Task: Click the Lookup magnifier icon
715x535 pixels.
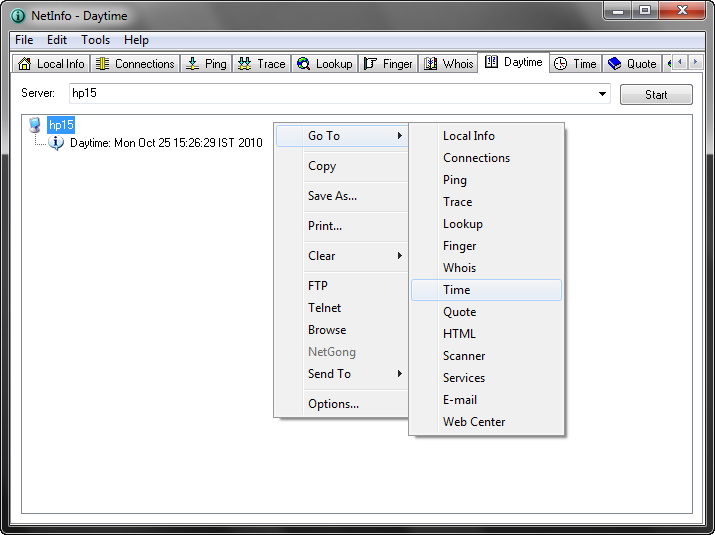Action: pyautogui.click(x=303, y=64)
